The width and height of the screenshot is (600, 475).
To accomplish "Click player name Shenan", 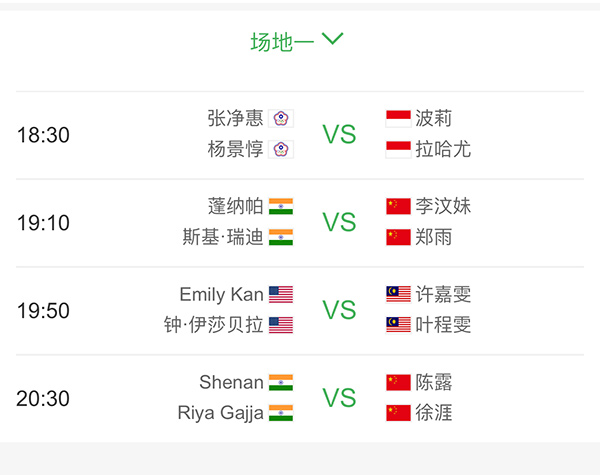I will (231, 382).
